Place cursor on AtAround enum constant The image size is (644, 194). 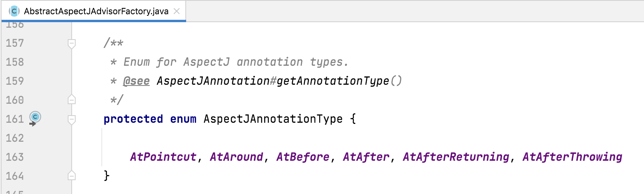(x=236, y=157)
